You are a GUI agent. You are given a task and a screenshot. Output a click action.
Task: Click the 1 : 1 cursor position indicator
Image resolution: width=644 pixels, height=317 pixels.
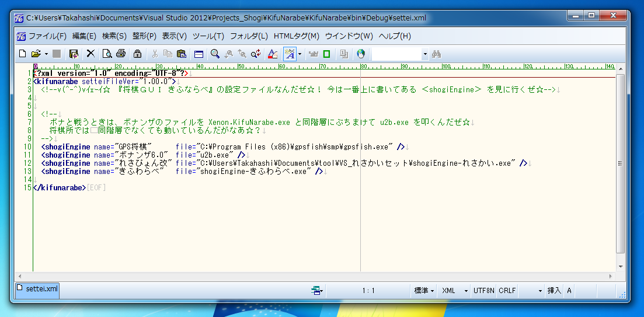(x=368, y=291)
